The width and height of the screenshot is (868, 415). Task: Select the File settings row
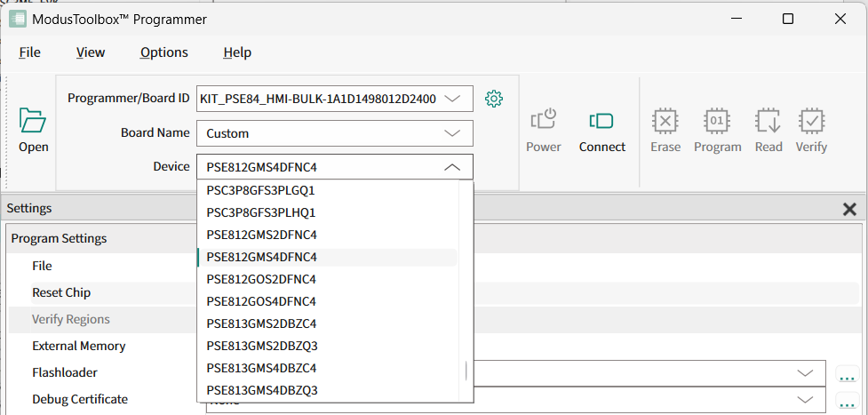[42, 266]
